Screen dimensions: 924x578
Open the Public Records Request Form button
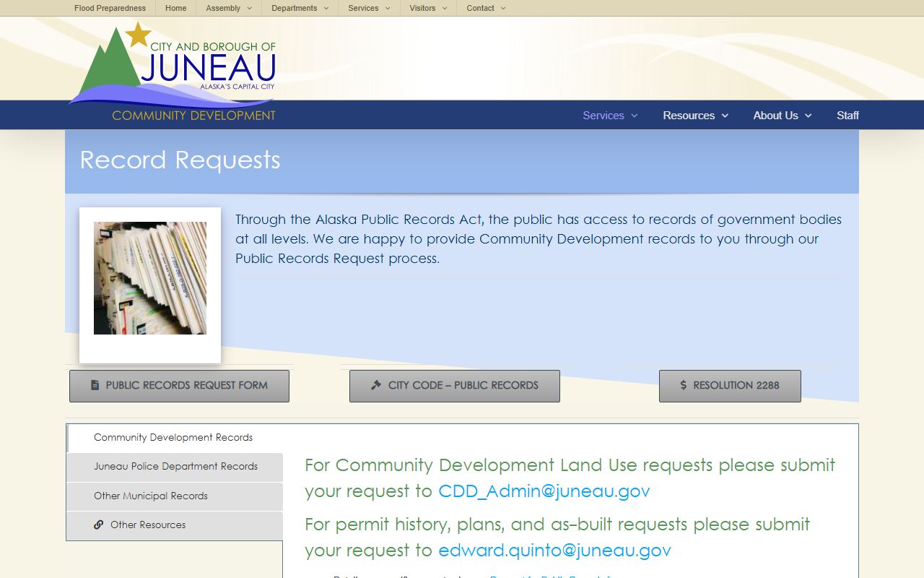179,386
